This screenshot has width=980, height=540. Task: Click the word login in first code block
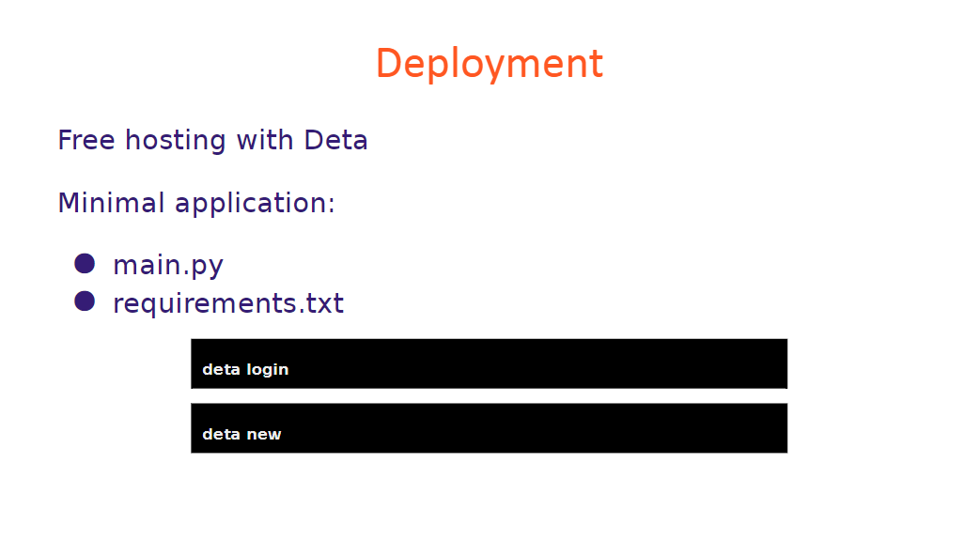click(x=267, y=370)
